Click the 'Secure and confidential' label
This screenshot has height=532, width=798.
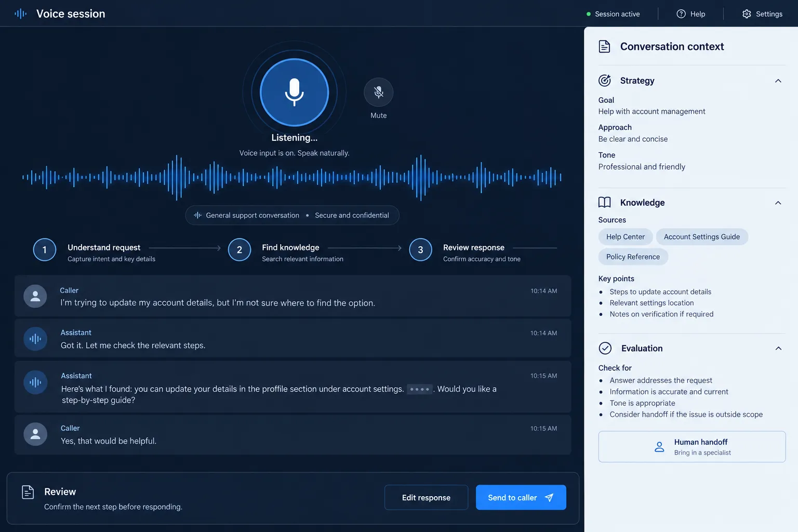[352, 215]
